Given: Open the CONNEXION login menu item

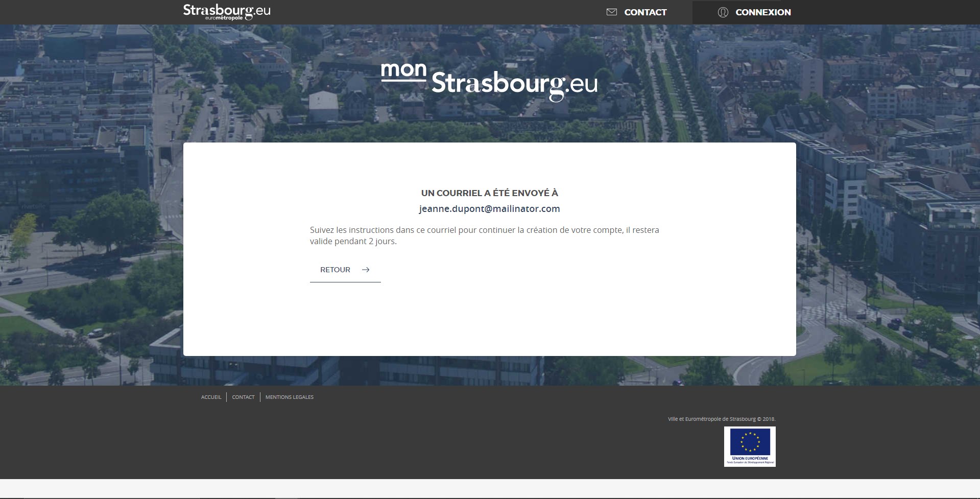Looking at the screenshot, I should coord(762,12).
